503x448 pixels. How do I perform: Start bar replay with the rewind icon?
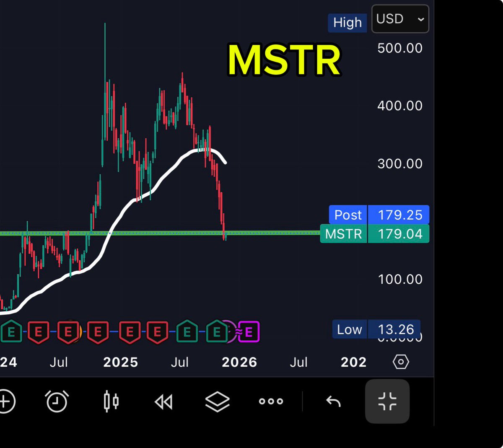pos(164,401)
